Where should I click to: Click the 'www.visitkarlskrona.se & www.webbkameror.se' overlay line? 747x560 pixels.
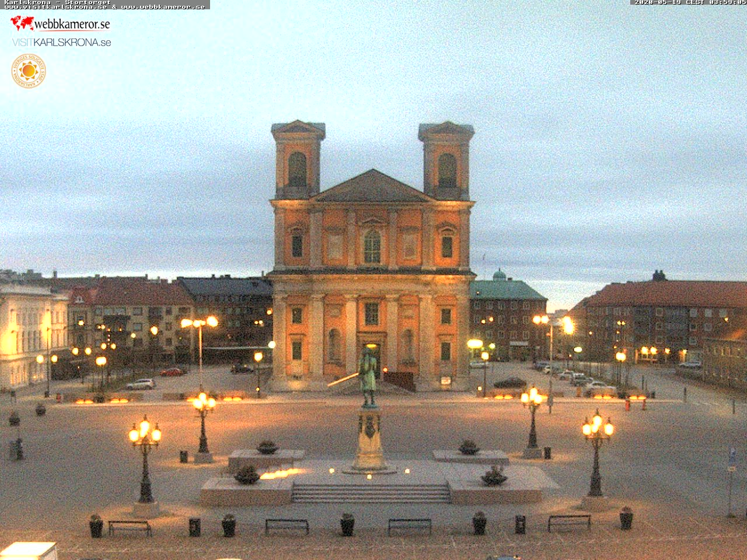pyautogui.click(x=105, y=7)
